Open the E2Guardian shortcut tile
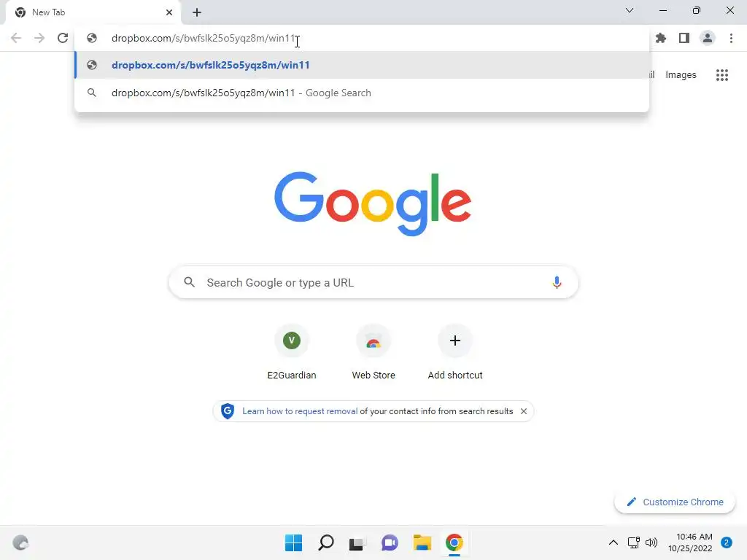Viewport: 747px width, 560px height. pyautogui.click(x=292, y=352)
